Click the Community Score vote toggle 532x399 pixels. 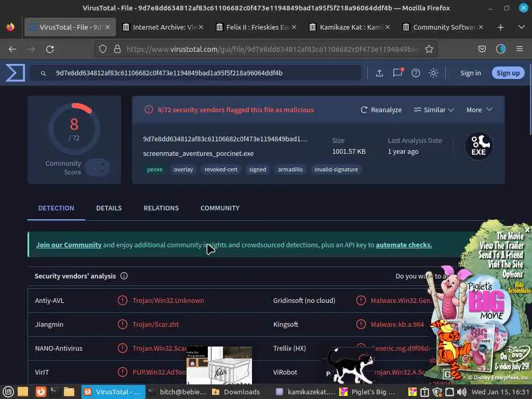click(97, 167)
